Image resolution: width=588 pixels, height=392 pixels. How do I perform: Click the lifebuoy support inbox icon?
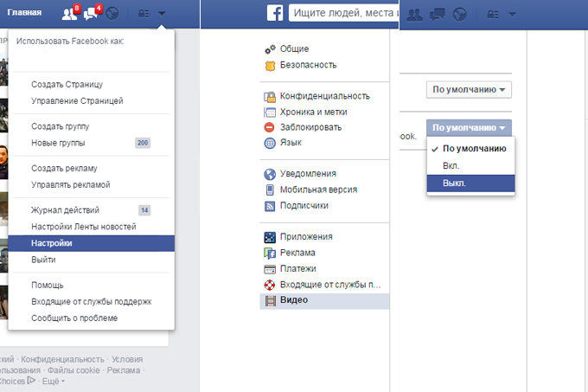[x=270, y=285]
